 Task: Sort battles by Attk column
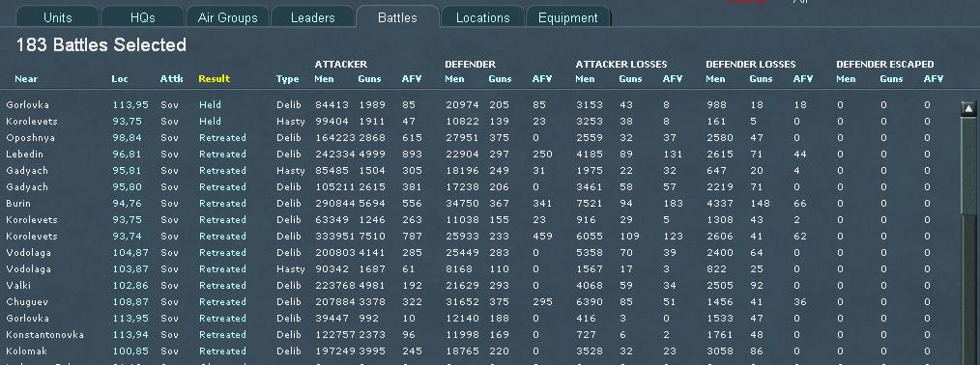pyautogui.click(x=171, y=78)
